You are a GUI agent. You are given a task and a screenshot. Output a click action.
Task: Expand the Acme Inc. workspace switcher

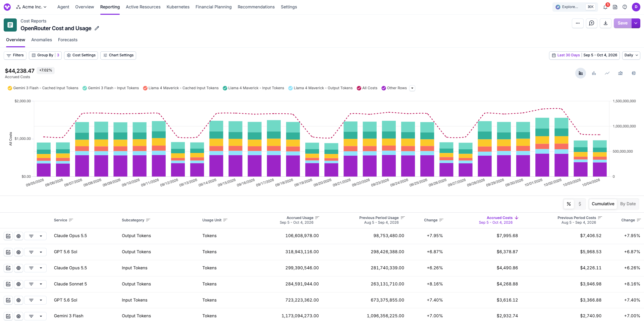[32, 7]
